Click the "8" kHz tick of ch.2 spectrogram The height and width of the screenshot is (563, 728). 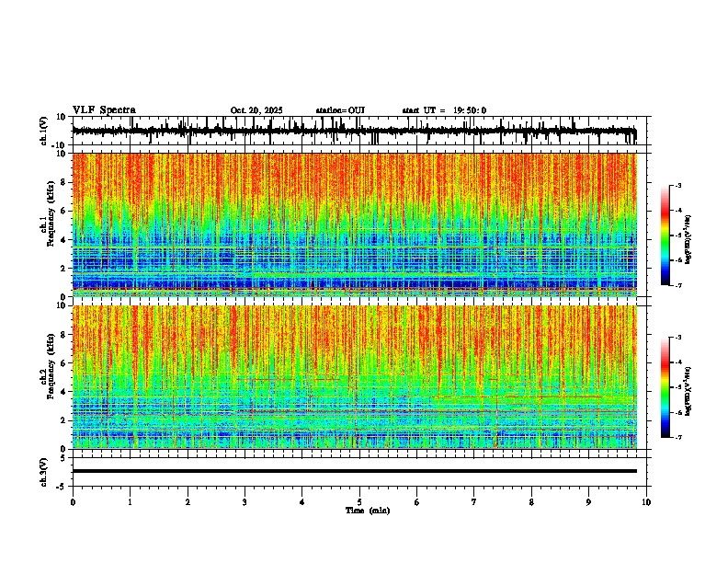point(64,335)
